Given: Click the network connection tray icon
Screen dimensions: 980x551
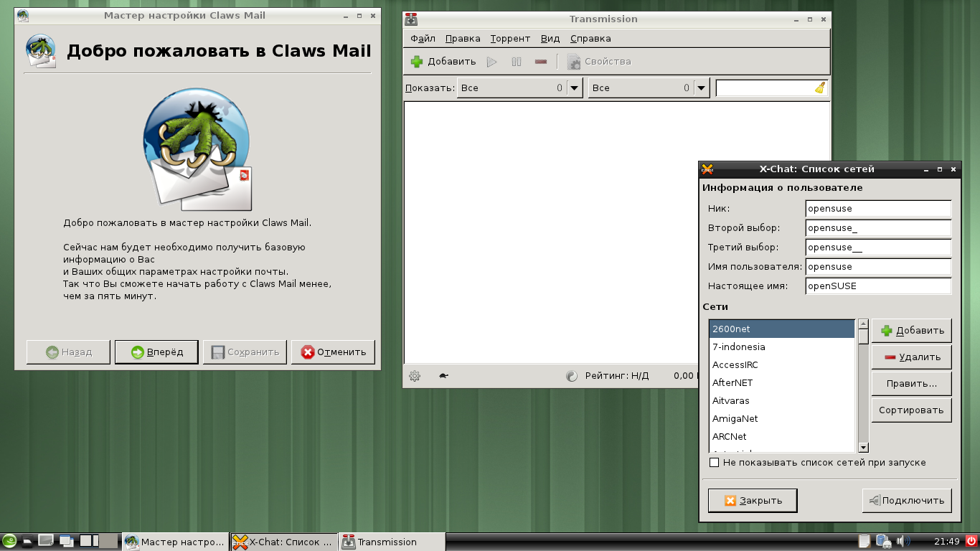Looking at the screenshot, I should point(883,542).
